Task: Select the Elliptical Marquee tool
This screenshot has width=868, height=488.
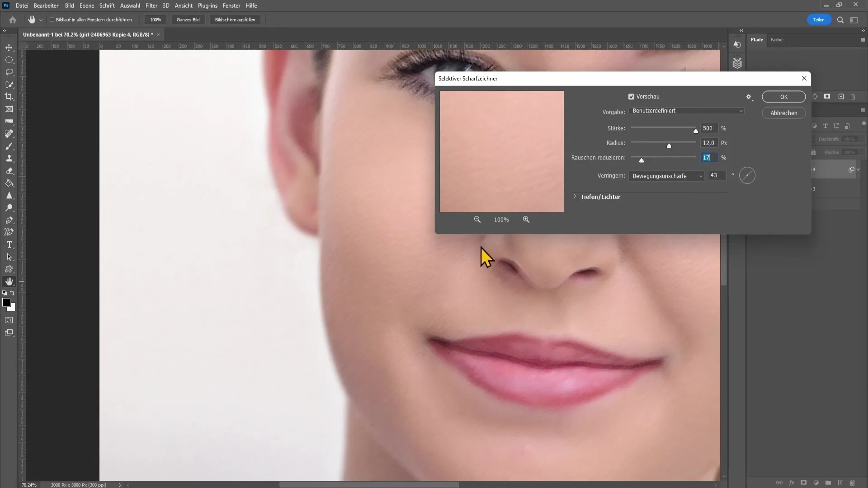Action: point(9,60)
